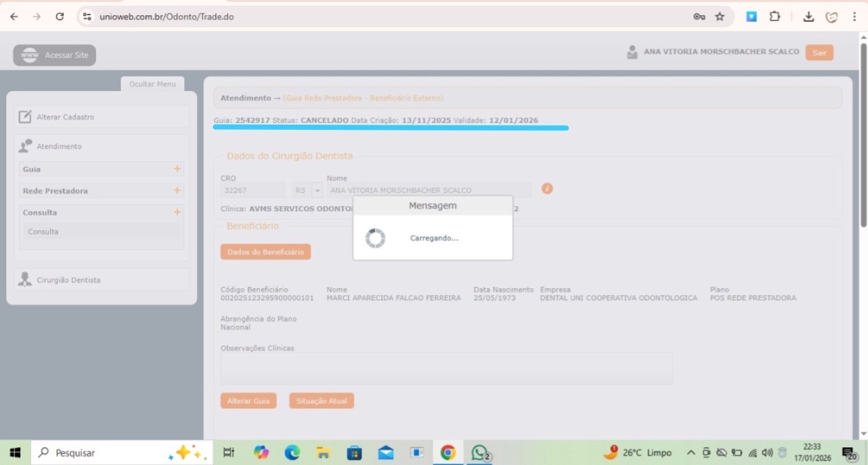Click the Wi-Fi network tray icon
This screenshot has width=868, height=465.
[x=752, y=453]
